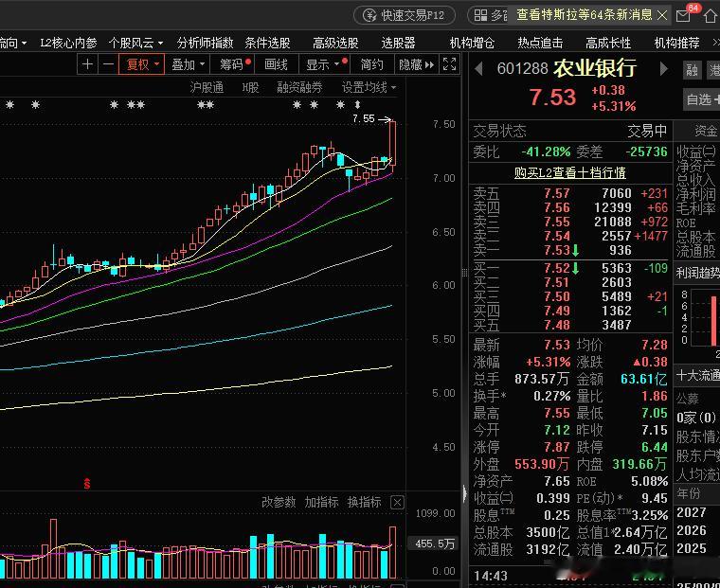Toggle the 筹码 chip distribution view
The height and width of the screenshot is (588, 720).
(233, 64)
